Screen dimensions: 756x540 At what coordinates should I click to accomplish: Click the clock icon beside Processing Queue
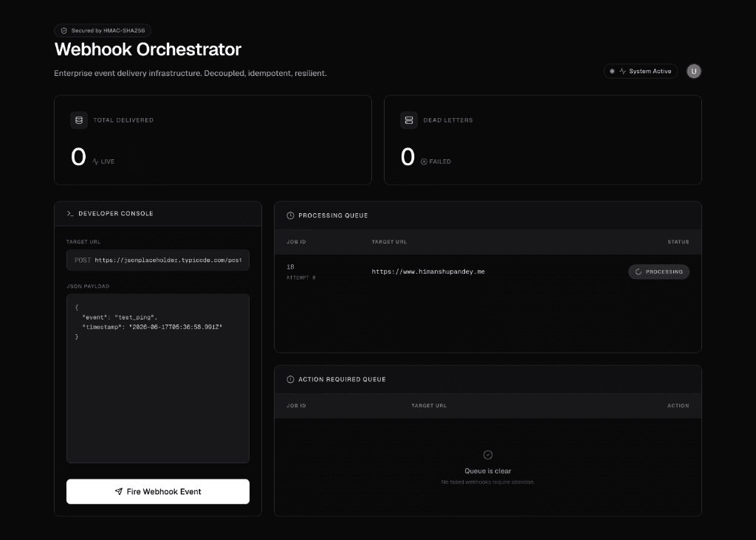(290, 216)
